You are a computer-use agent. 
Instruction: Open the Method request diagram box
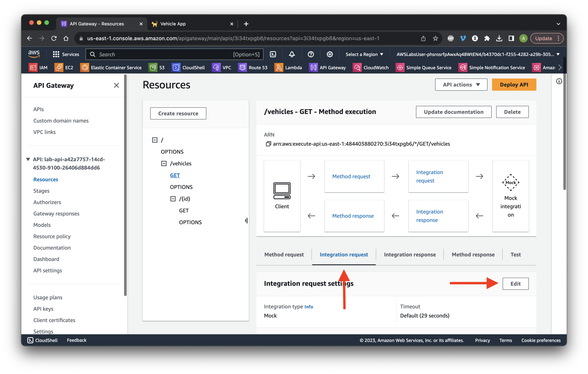pos(354,176)
